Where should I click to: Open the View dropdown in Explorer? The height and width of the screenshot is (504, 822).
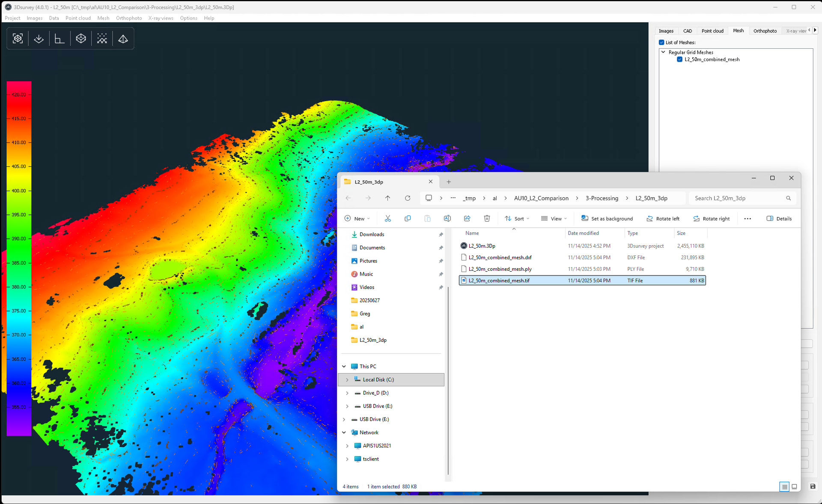(x=554, y=219)
